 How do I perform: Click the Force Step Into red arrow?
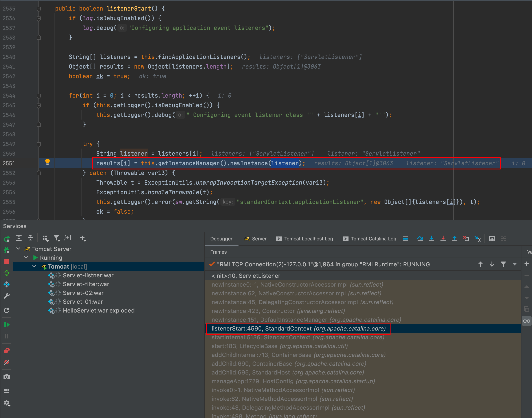443,239
